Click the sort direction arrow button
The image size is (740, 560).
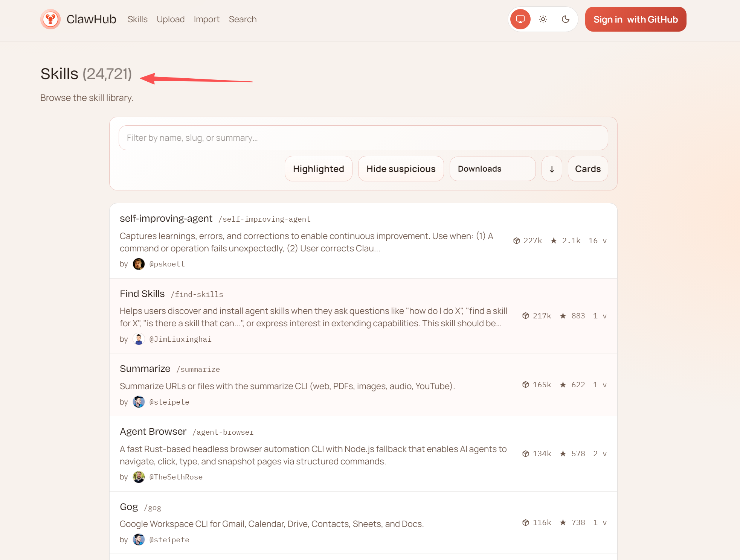point(552,169)
